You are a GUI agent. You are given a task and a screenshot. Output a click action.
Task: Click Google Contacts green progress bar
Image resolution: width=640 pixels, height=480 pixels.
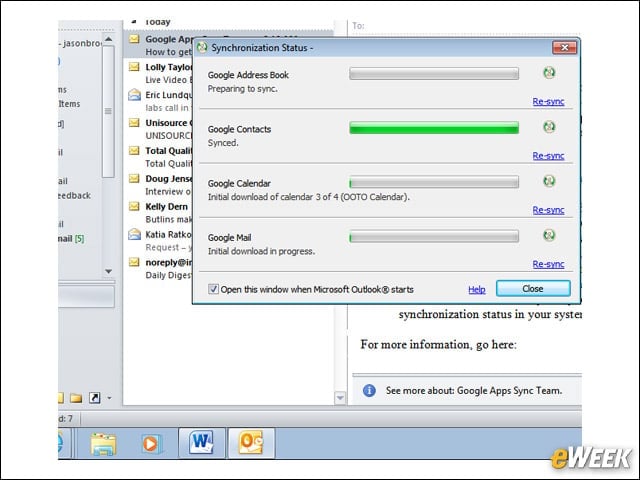pos(434,127)
